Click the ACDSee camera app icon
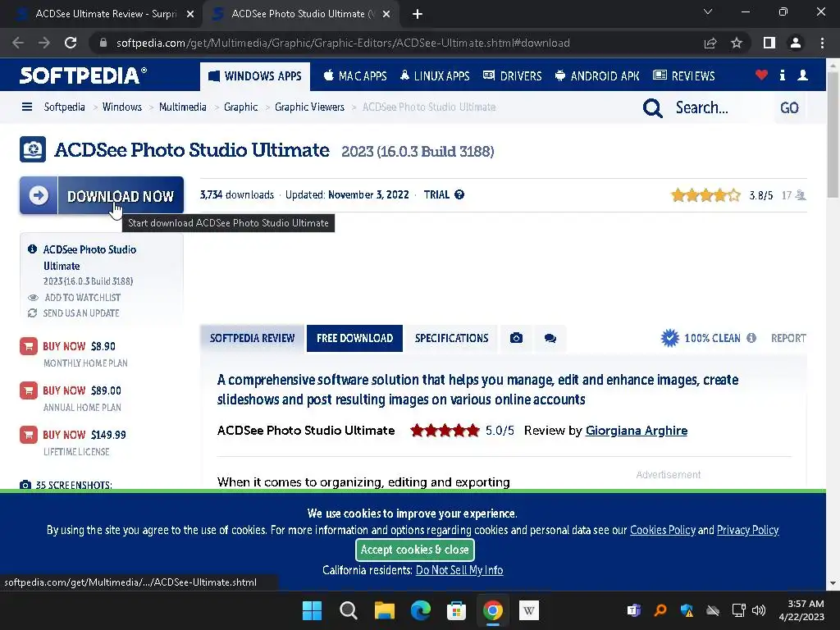 pos(33,149)
